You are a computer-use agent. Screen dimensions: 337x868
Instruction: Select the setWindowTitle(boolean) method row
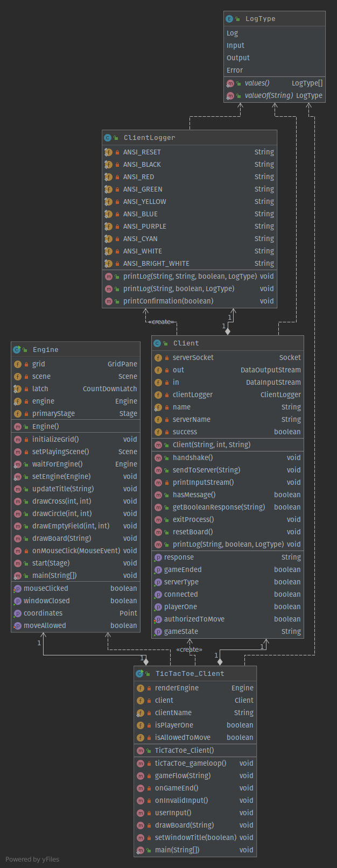coord(195,838)
